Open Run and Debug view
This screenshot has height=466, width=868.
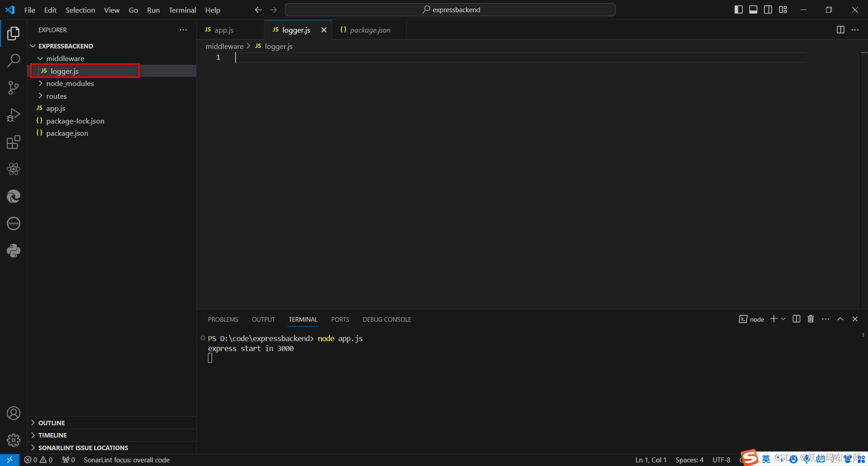point(14,115)
